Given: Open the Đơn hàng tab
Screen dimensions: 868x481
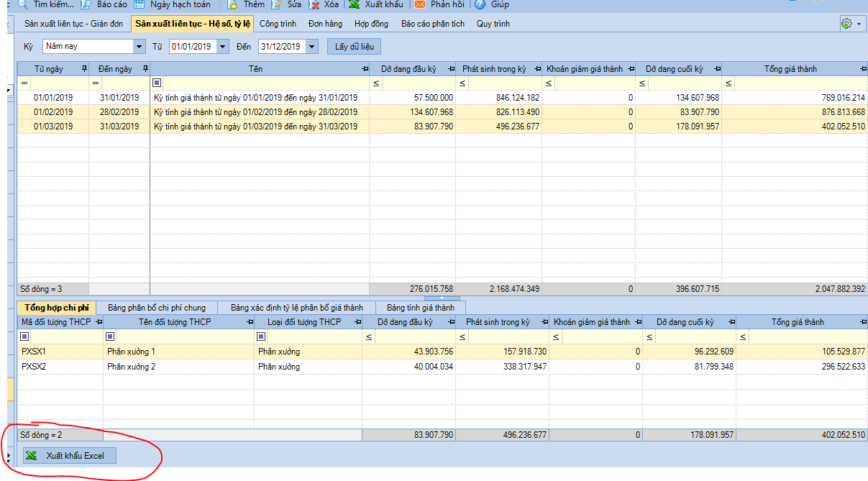Looking at the screenshot, I should point(325,24).
